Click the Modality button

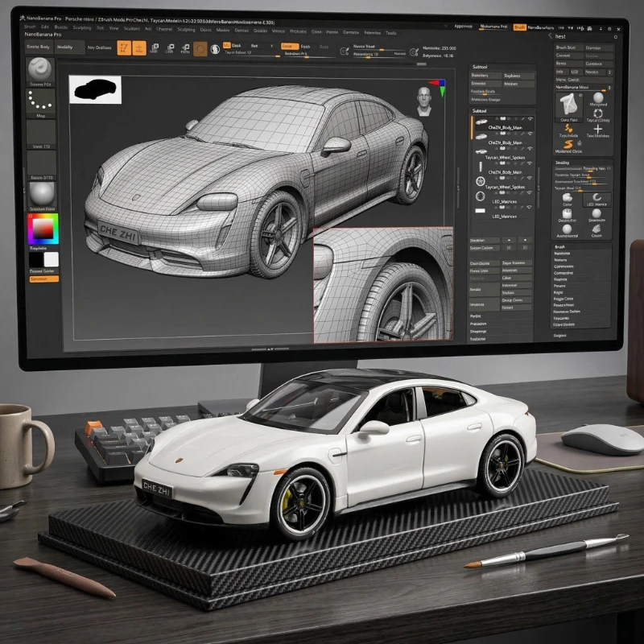[70, 47]
